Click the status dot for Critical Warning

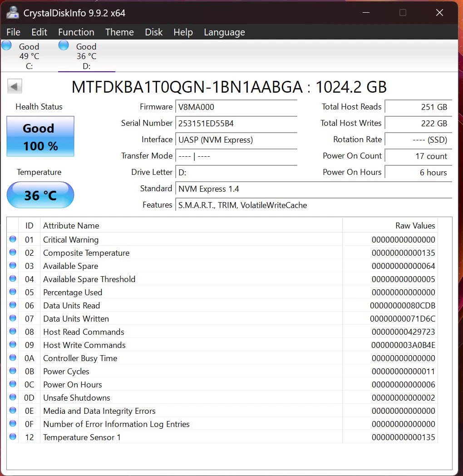[x=13, y=239]
